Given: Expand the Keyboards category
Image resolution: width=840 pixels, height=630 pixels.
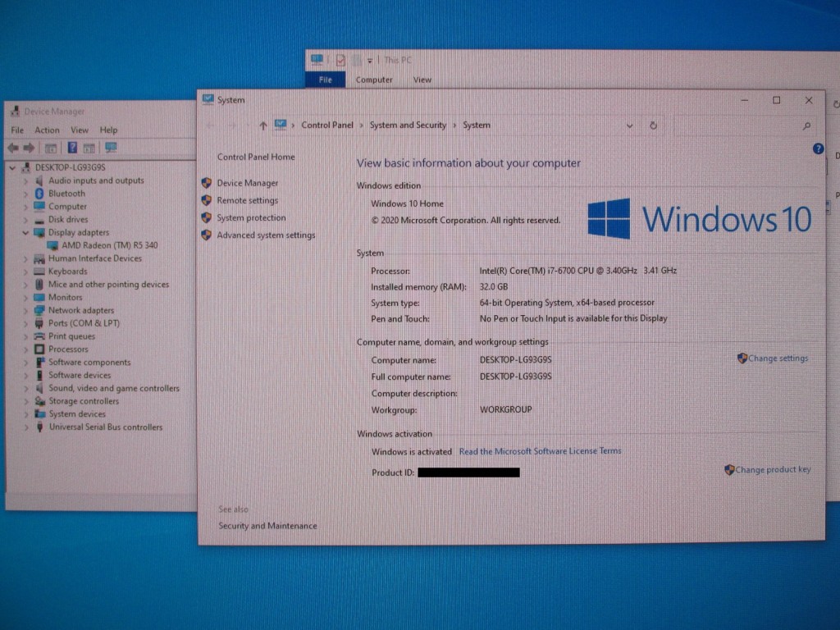Looking at the screenshot, I should pos(25,272).
